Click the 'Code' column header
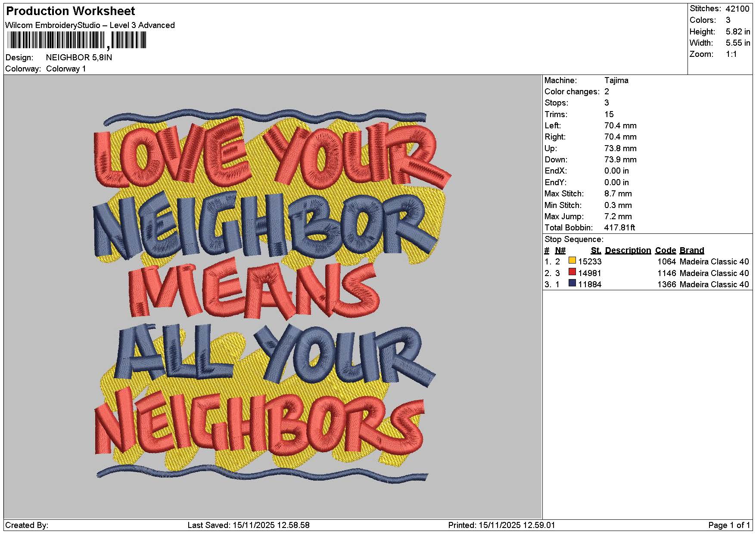The image size is (756, 534). 666,251
